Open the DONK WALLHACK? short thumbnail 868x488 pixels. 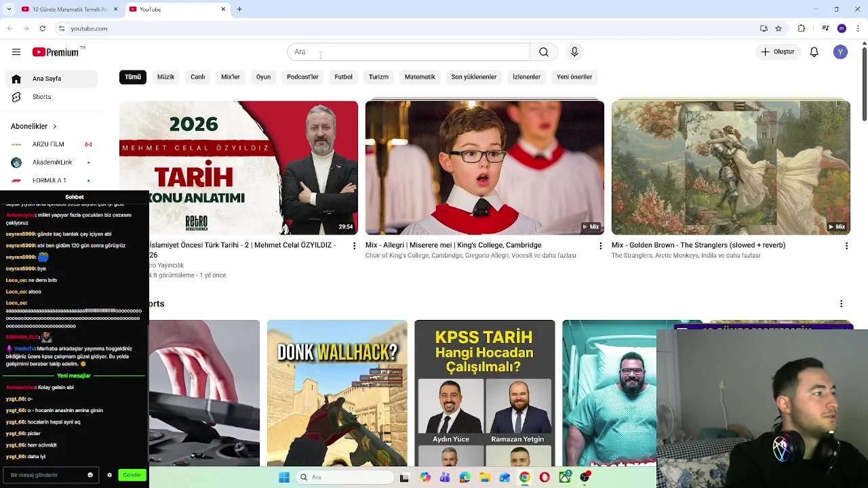(337, 393)
